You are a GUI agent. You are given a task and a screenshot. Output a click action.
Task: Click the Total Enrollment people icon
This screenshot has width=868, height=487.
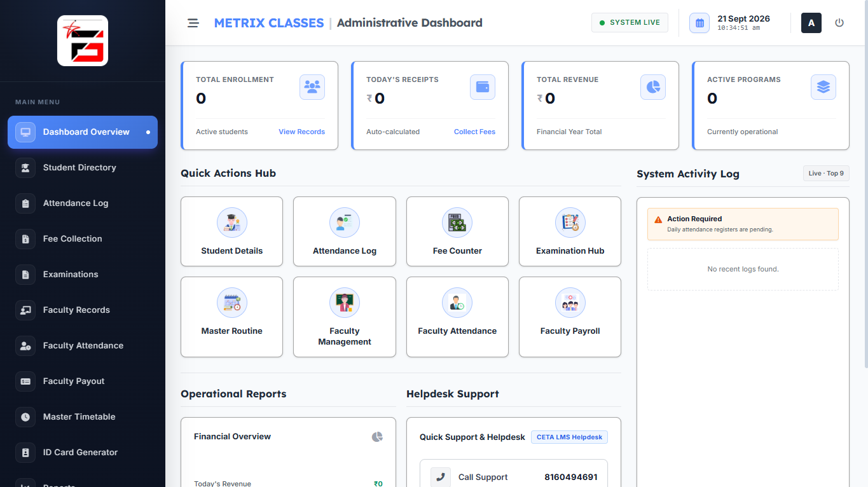(312, 87)
